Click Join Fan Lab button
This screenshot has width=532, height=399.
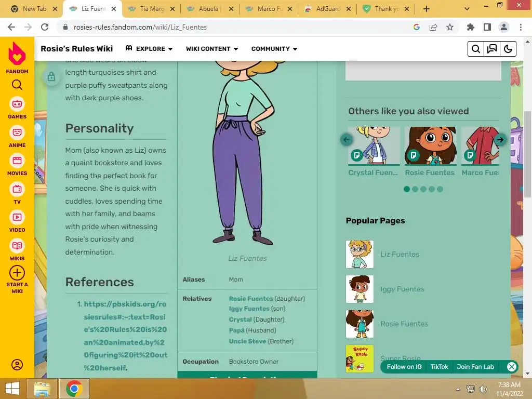tap(475, 367)
